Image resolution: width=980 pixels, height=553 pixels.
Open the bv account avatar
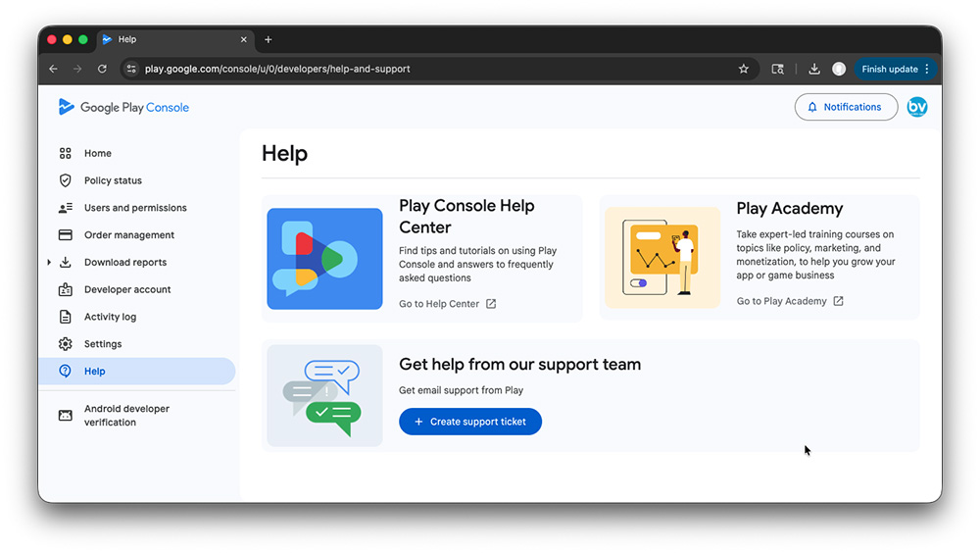pyautogui.click(x=917, y=107)
